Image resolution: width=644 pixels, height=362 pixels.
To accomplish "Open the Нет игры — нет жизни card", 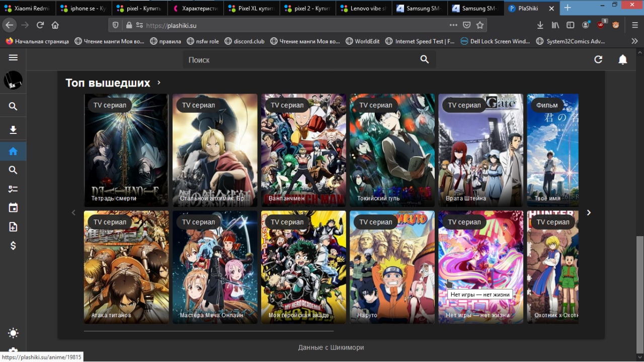I will 480,267.
